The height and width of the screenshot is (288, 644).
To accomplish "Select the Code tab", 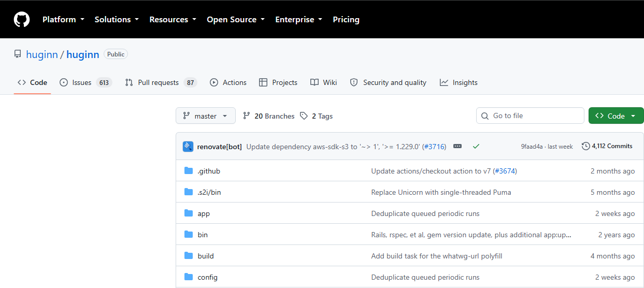I will click(32, 82).
